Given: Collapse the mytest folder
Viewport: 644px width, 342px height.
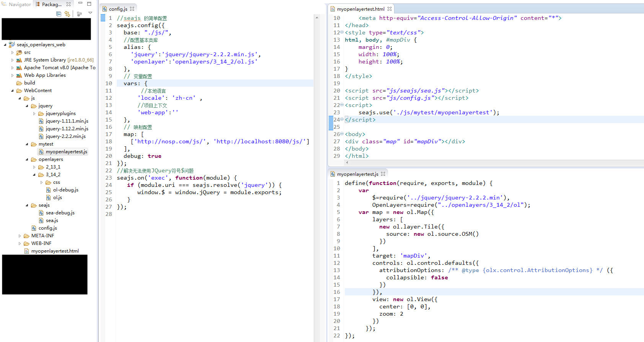Looking at the screenshot, I should (x=27, y=144).
